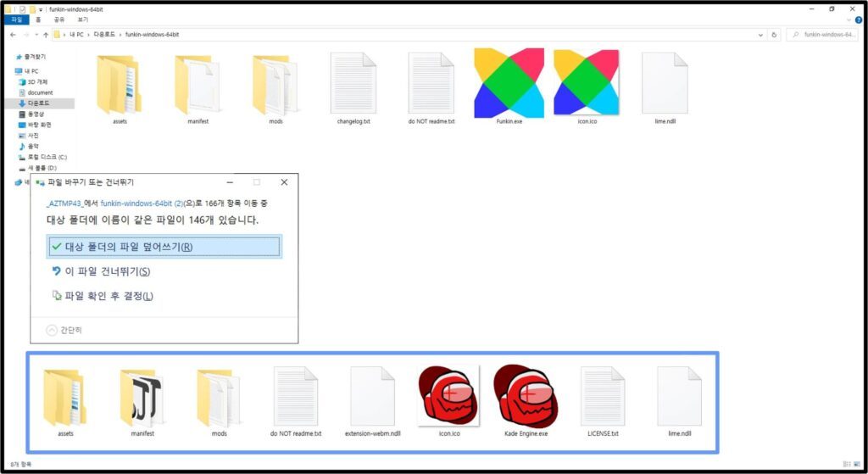This screenshot has width=868, height=474.
Task: Select the icon.ico file with colorful logo
Action: point(587,83)
